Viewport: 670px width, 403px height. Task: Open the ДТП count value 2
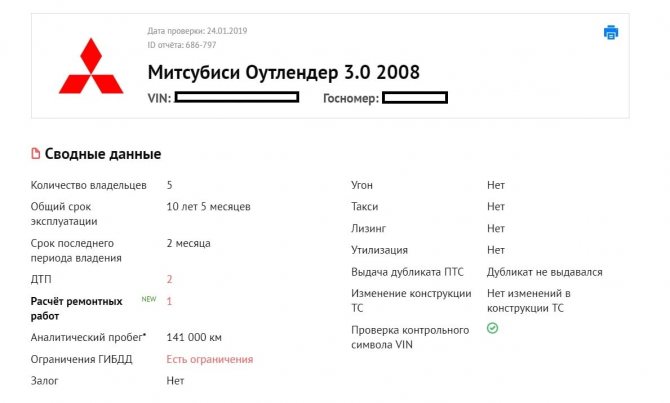169,279
